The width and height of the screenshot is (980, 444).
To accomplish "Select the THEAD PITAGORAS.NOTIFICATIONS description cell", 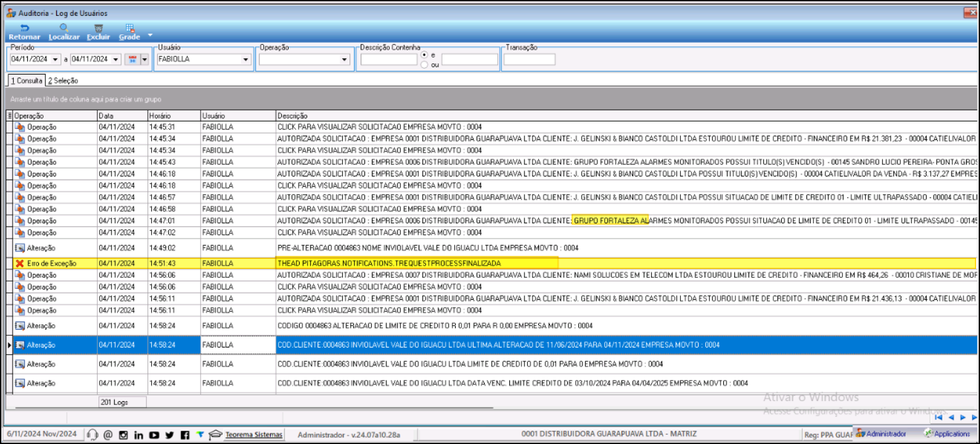I will tap(626, 263).
